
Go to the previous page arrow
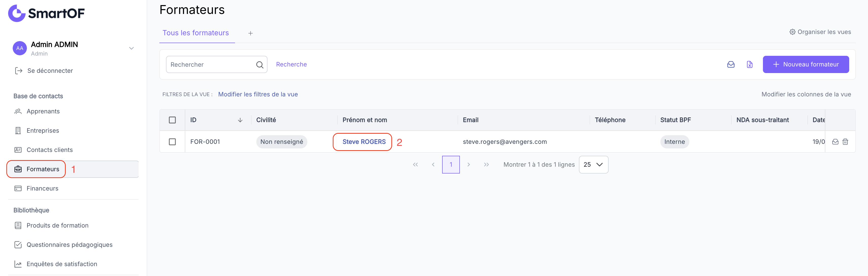tap(433, 165)
